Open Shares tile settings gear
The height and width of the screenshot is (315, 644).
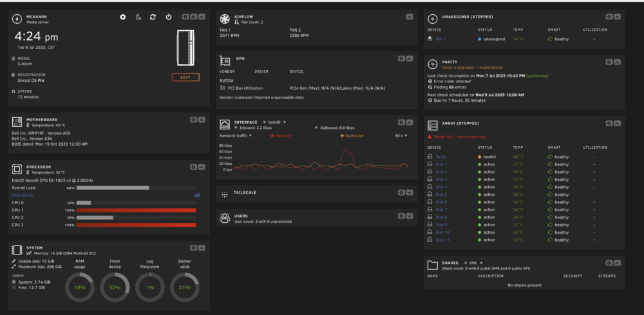tap(609, 263)
